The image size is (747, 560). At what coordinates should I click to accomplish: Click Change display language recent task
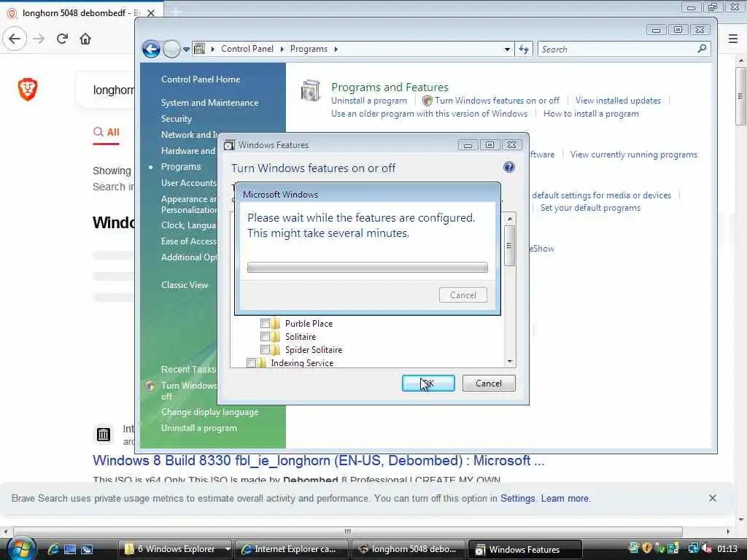tap(209, 412)
